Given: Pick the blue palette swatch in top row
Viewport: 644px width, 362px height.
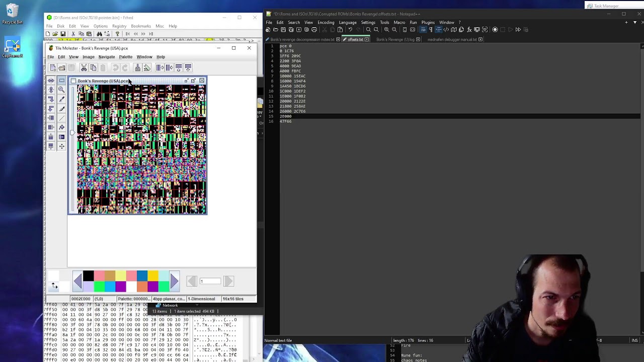Looking at the screenshot, I should [142, 276].
